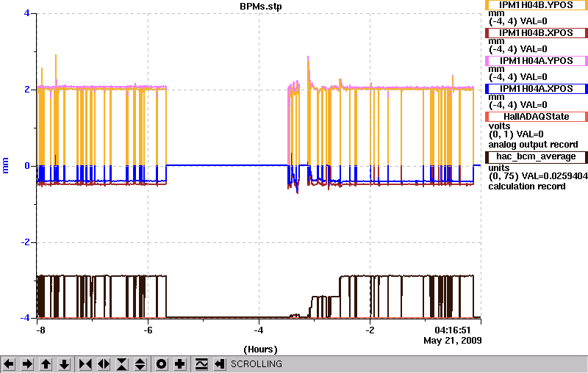The image size is (588, 373).
Task: Click the May 21, 2009 date label
Action: pos(453,341)
